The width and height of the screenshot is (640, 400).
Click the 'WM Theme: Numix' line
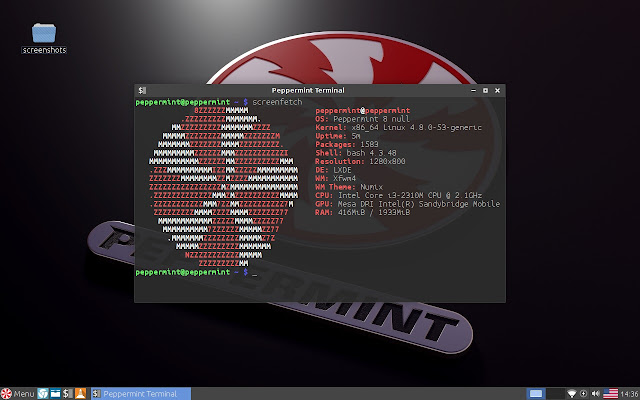pos(349,187)
